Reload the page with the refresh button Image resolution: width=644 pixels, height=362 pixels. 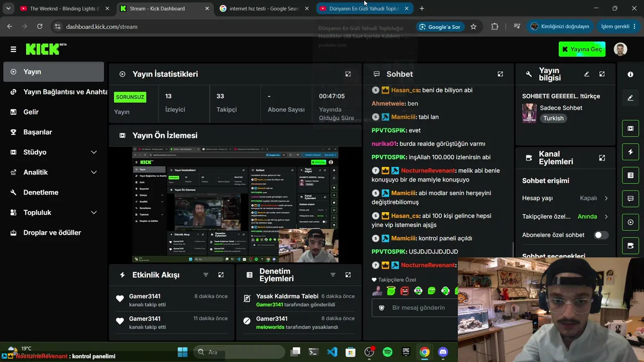point(40,27)
